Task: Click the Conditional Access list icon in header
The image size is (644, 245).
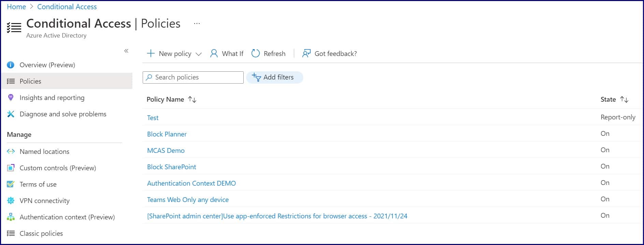Action: 14,28
